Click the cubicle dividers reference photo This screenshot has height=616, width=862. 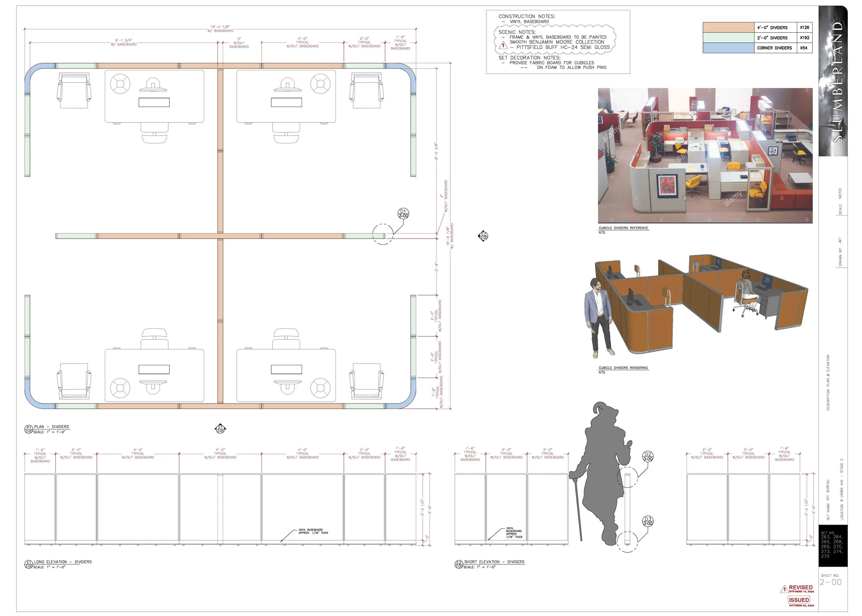click(x=705, y=156)
